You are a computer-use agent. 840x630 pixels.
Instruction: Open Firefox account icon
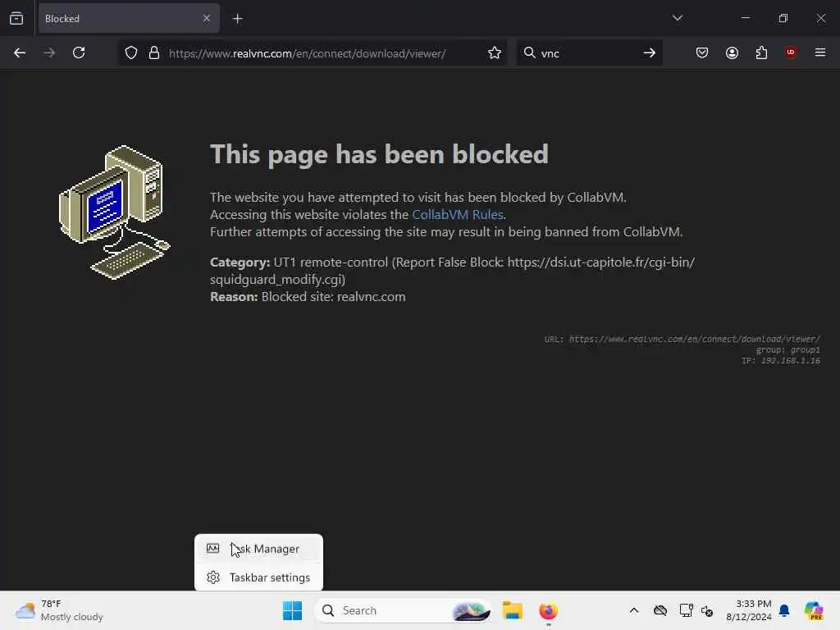(x=732, y=52)
